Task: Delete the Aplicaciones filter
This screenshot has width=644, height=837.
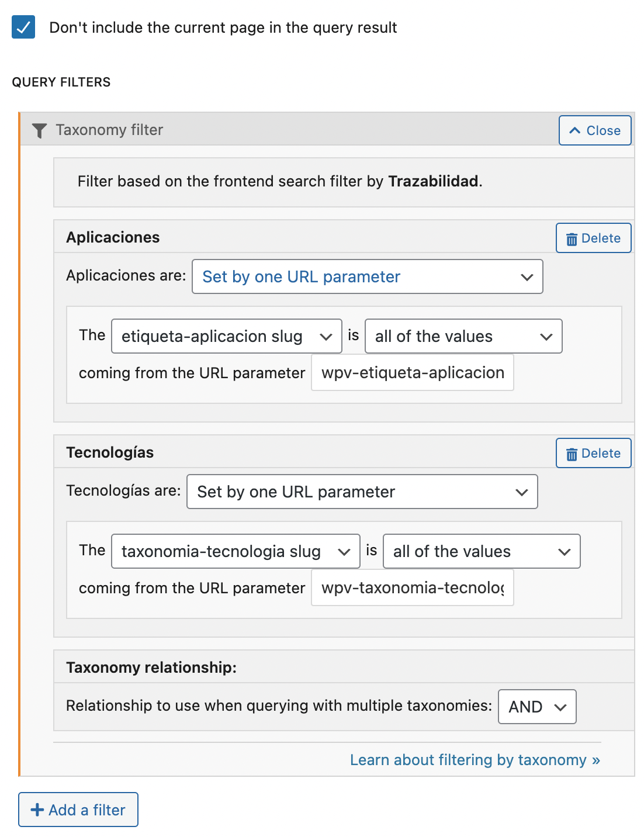Action: [x=593, y=238]
